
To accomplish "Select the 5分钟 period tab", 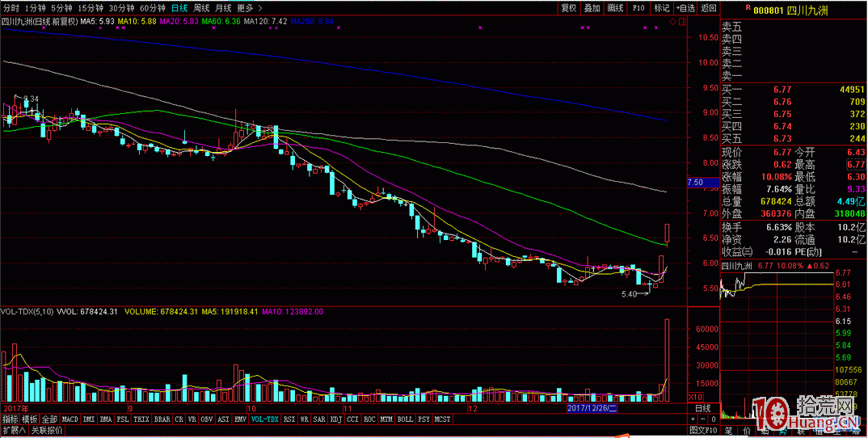I will pos(61,8).
